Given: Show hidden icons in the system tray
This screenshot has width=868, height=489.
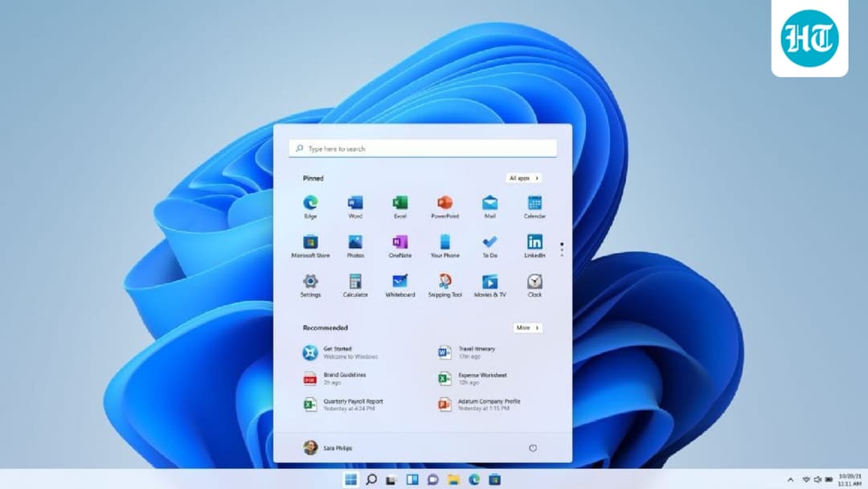Looking at the screenshot, I should 789,478.
